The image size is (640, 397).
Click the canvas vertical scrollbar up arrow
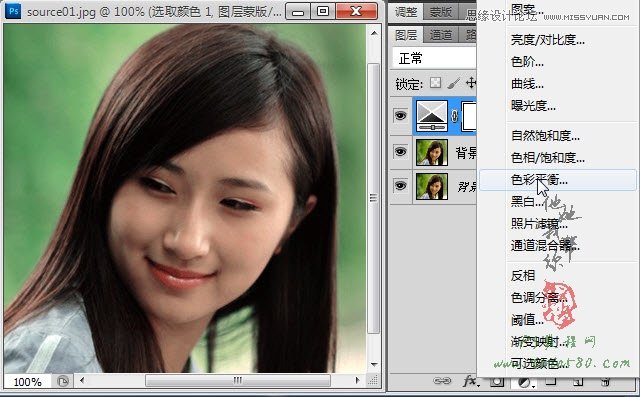click(374, 33)
